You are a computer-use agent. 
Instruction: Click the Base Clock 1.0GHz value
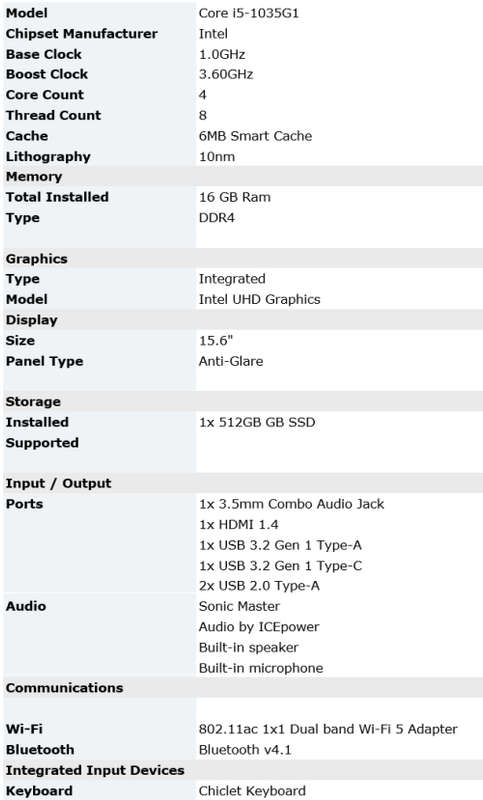click(x=222, y=54)
